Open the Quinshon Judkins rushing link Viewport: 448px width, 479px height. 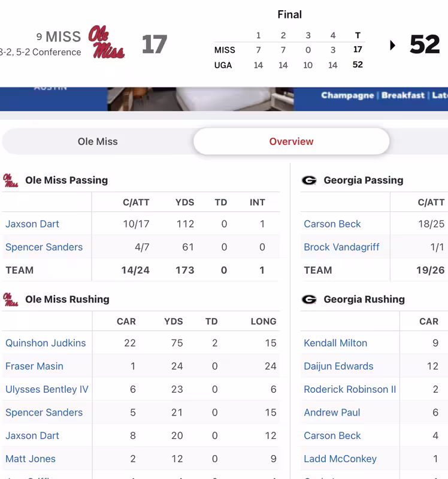(46, 343)
